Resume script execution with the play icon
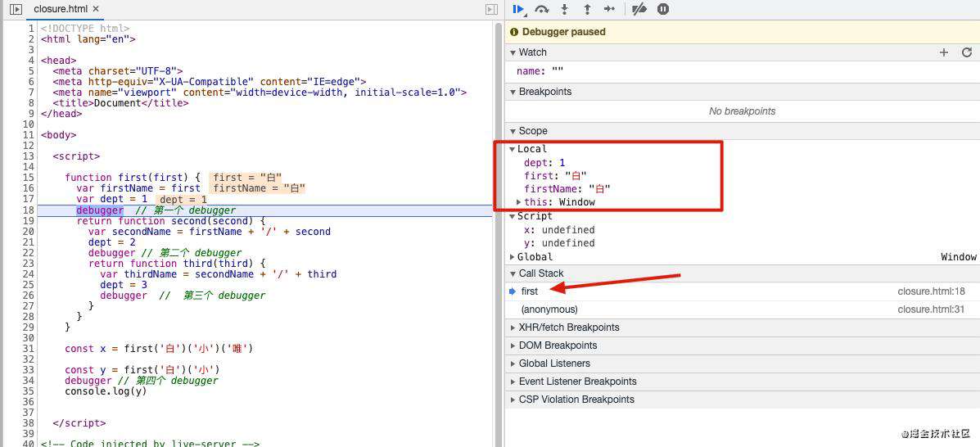The height and width of the screenshot is (447, 980). tap(519, 9)
